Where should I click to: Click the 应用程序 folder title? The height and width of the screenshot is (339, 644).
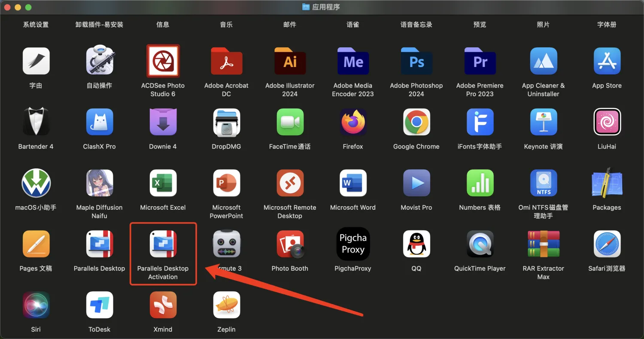click(326, 7)
